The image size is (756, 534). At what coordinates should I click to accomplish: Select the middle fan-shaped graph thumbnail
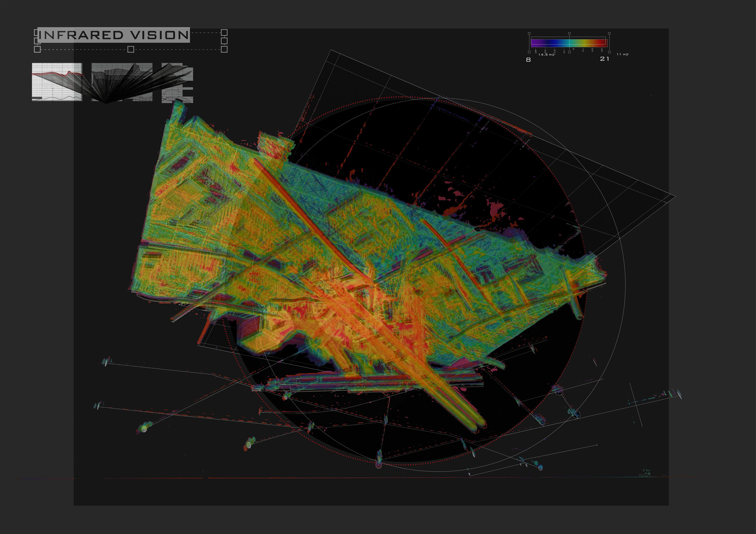point(122,82)
